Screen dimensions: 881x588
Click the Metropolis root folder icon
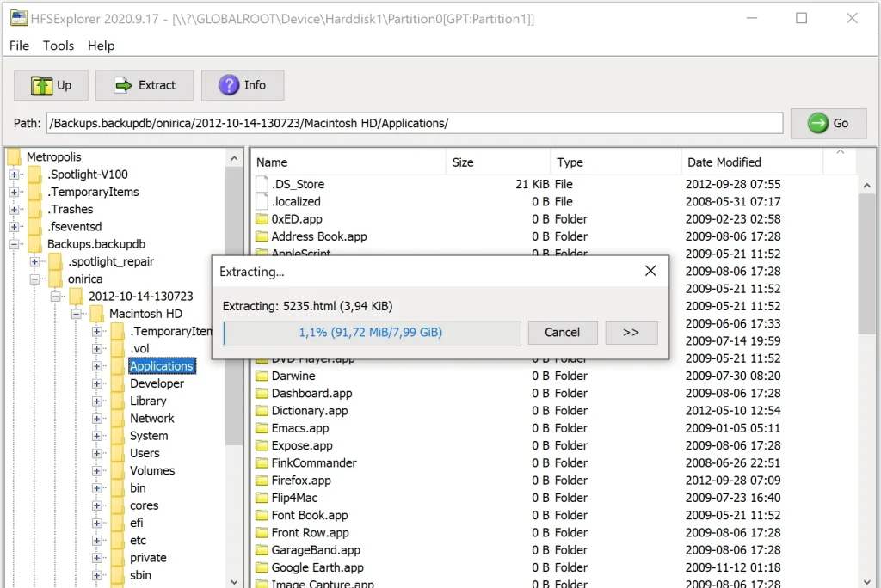click(x=15, y=157)
